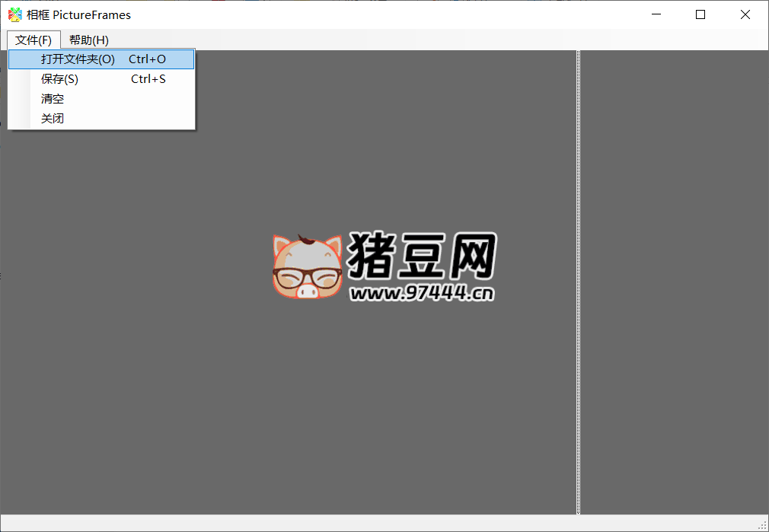Select 保存(S) menu entry
The height and width of the screenshot is (532, 769).
[101, 79]
